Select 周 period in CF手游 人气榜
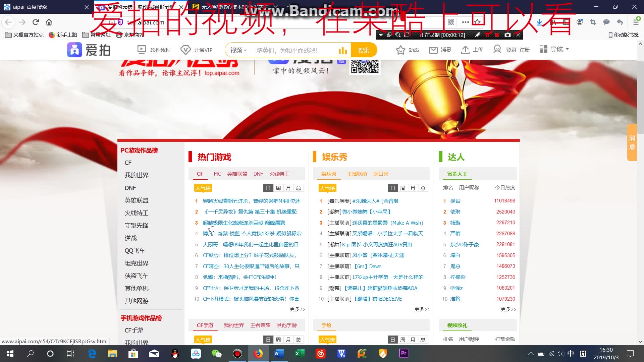The width and height of the screenshot is (644, 362). pyautogui.click(x=278, y=340)
